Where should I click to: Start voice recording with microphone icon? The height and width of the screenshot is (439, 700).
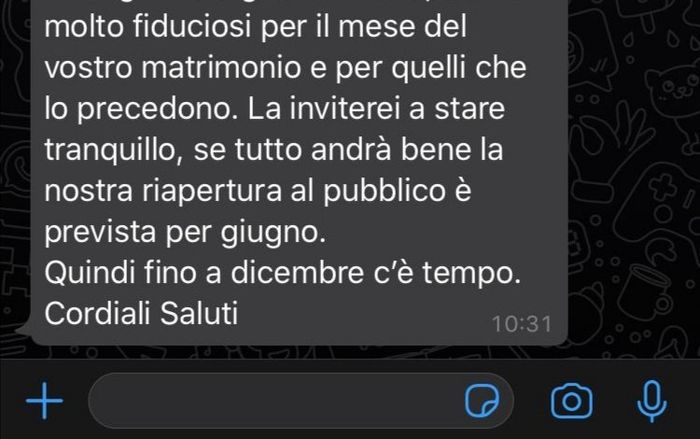point(652,401)
